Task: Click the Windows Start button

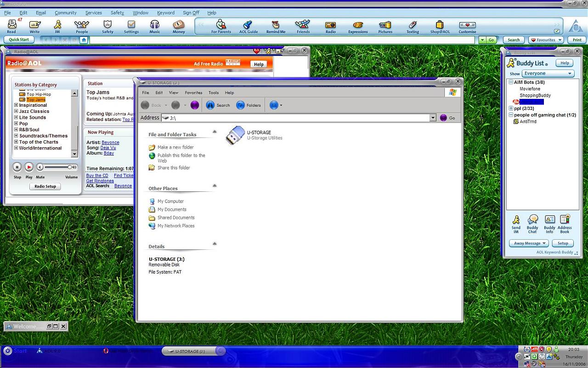Action: 15,351
